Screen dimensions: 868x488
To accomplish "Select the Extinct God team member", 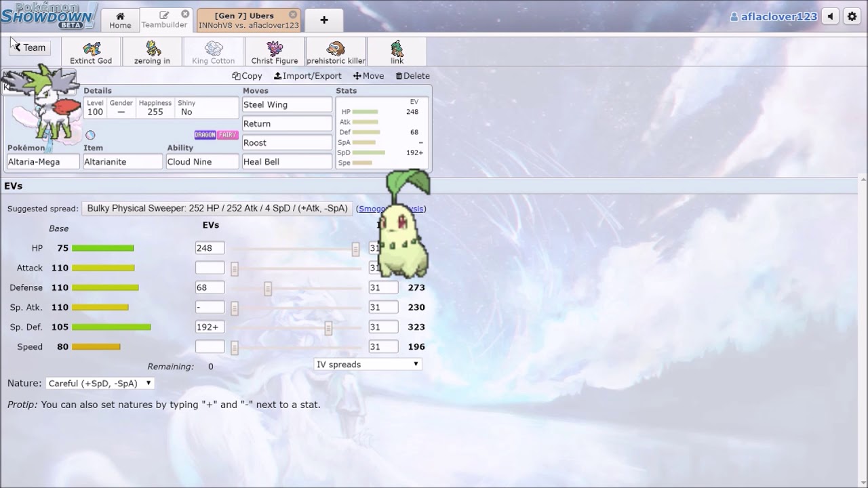I will tap(91, 52).
